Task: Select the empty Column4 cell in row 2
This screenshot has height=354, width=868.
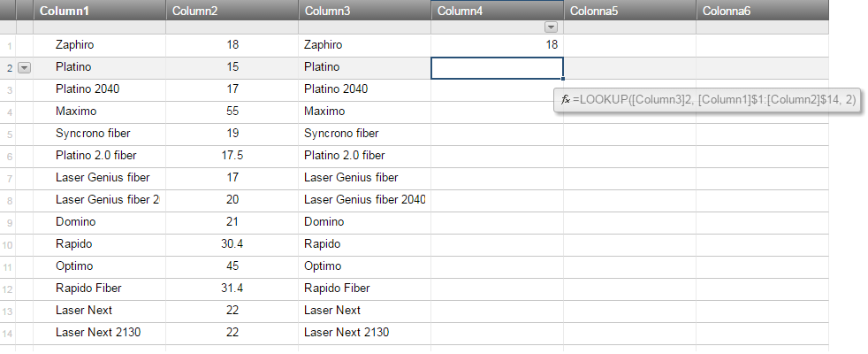Action: tap(497, 67)
